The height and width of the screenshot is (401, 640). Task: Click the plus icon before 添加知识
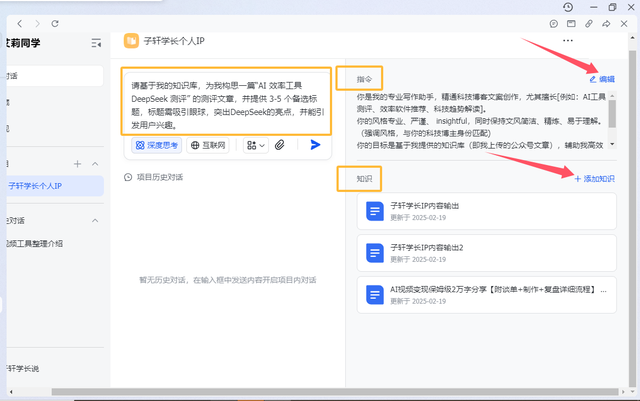point(578,179)
